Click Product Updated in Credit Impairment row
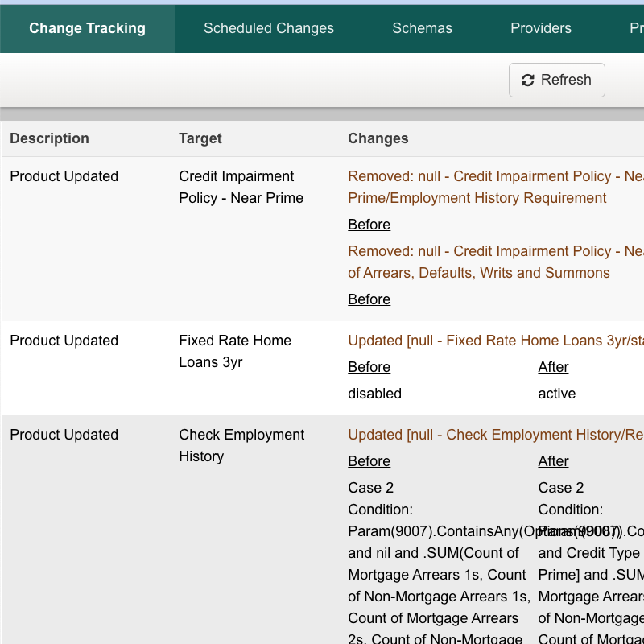This screenshot has height=644, width=644. (x=64, y=176)
